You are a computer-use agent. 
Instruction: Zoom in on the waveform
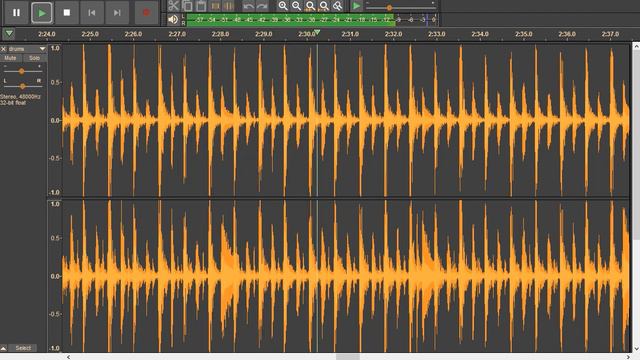point(282,6)
